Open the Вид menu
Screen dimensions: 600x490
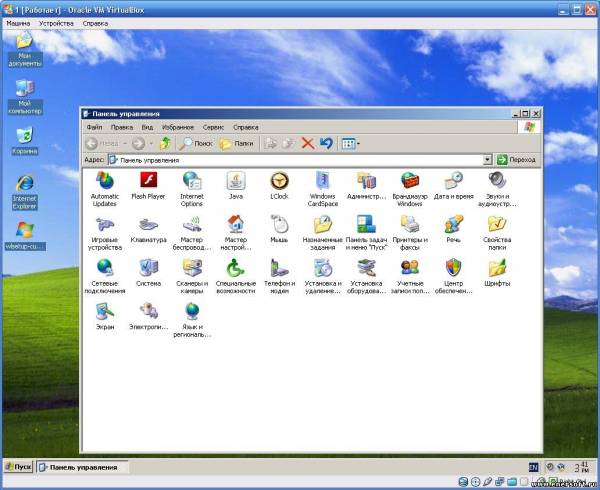pos(147,127)
